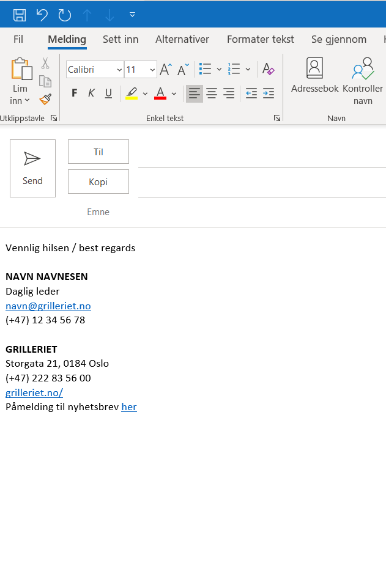Image resolution: width=386 pixels, height=588 pixels.
Task: Apply a numbered list
Action: click(234, 69)
